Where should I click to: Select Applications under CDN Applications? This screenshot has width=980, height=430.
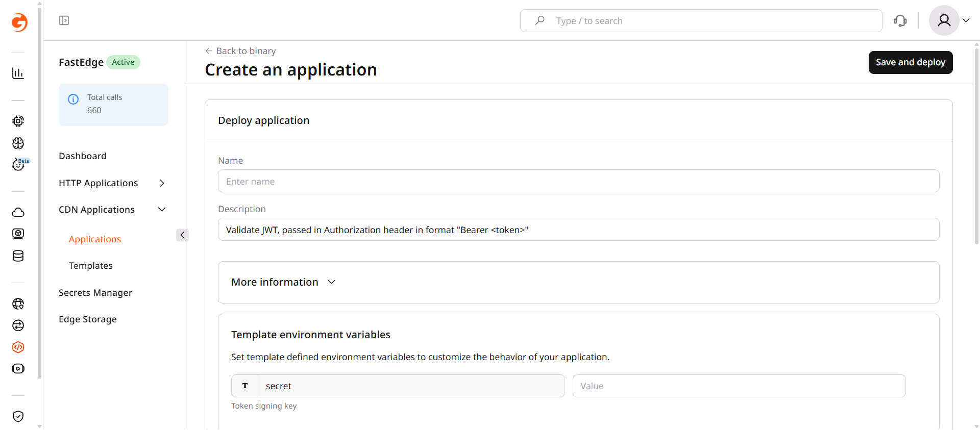[x=95, y=239]
